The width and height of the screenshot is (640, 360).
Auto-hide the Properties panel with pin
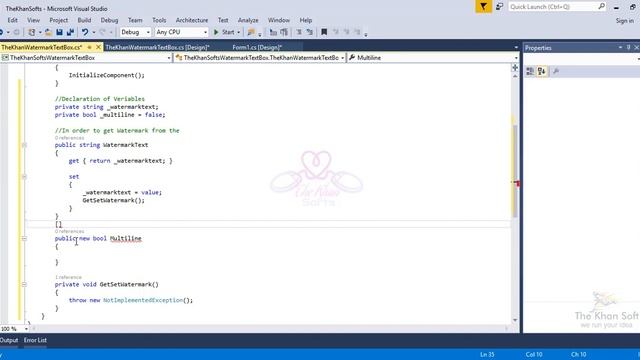click(x=629, y=48)
